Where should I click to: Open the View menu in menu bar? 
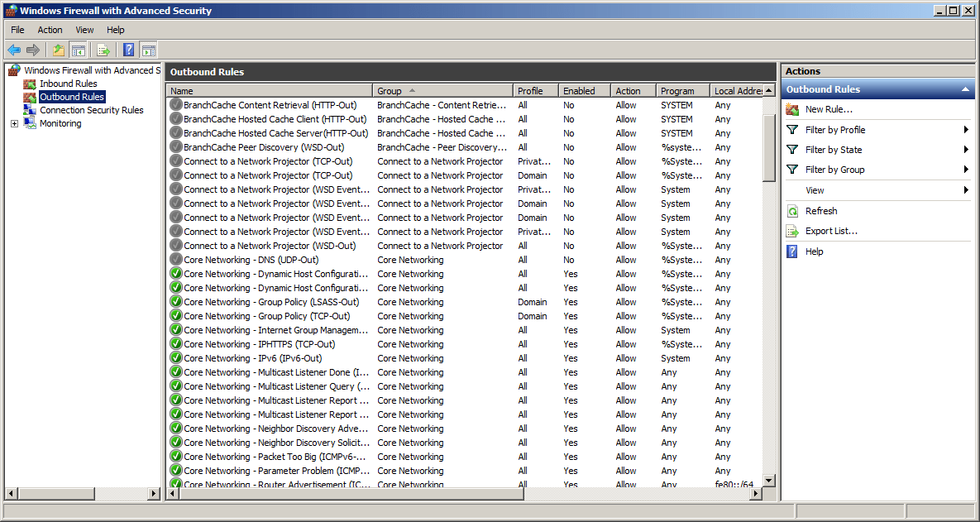(84, 30)
